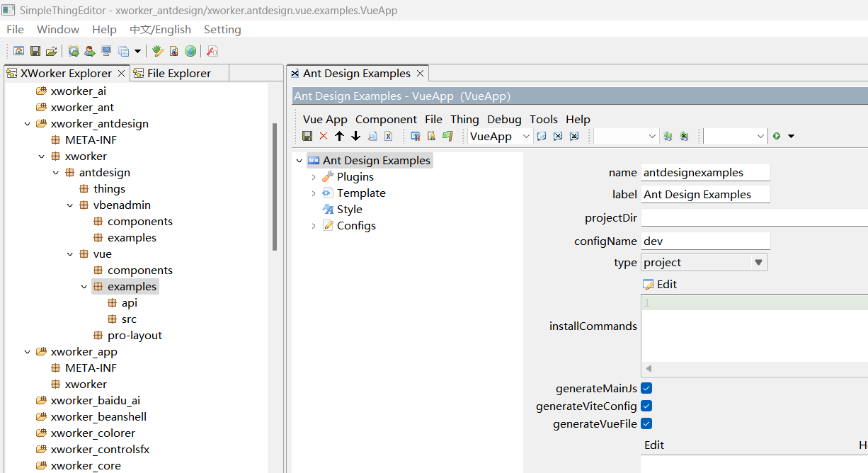This screenshot has width=868, height=473.
Task: Click the document preview icon after down arrow
Action: click(372, 136)
